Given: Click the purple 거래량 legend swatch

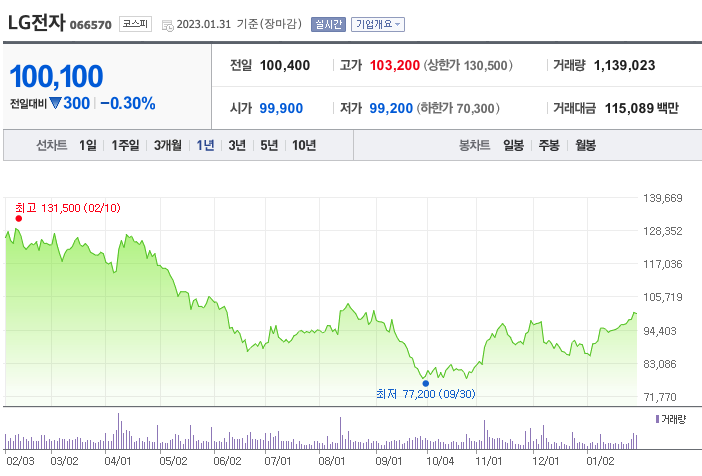Looking at the screenshot, I should pos(657,419).
